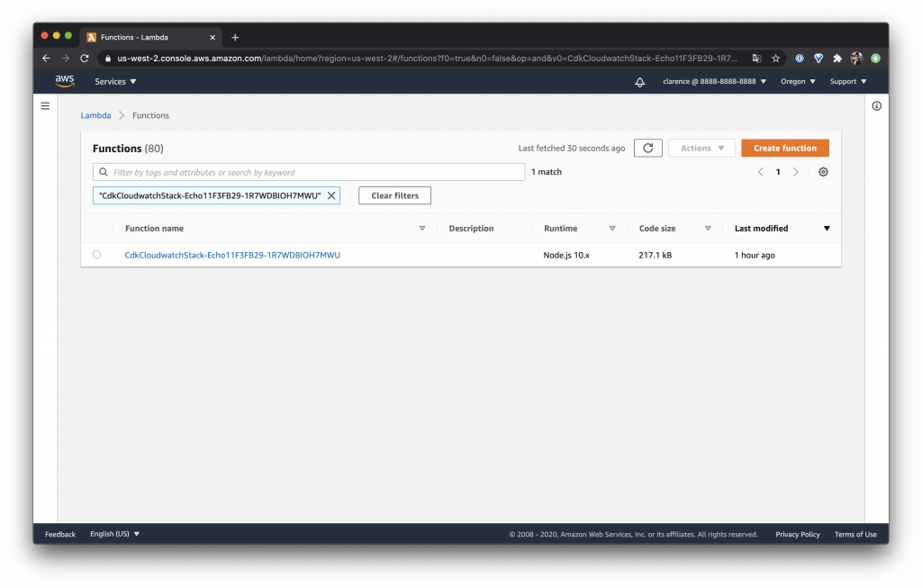Click the 1 match results text

[x=547, y=172]
